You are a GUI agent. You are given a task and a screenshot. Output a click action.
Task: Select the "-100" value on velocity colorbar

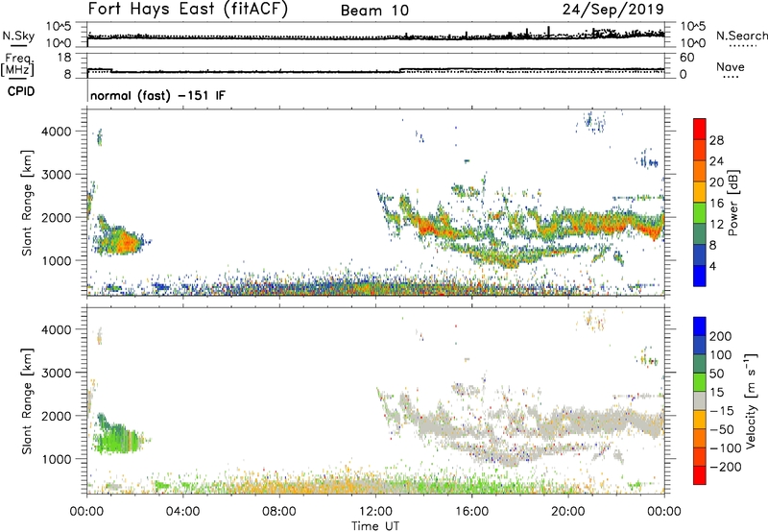(x=726, y=448)
